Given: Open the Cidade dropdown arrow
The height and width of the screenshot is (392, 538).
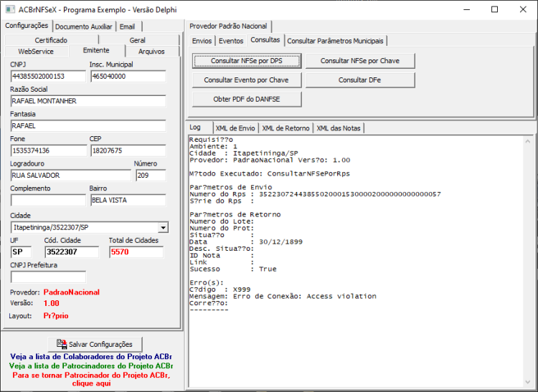Looking at the screenshot, I should click(164, 227).
